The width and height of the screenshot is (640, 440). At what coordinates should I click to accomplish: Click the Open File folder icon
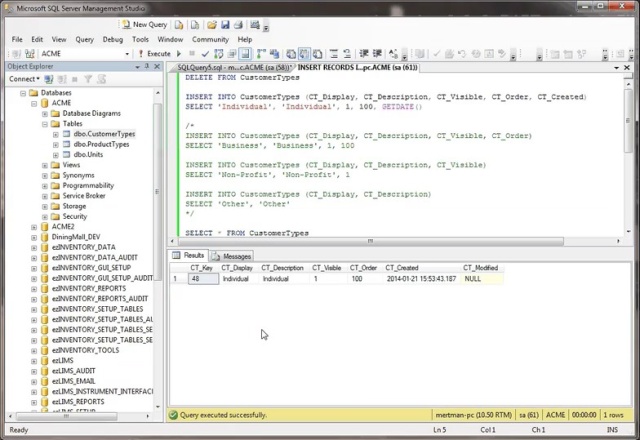[x=211, y=23]
